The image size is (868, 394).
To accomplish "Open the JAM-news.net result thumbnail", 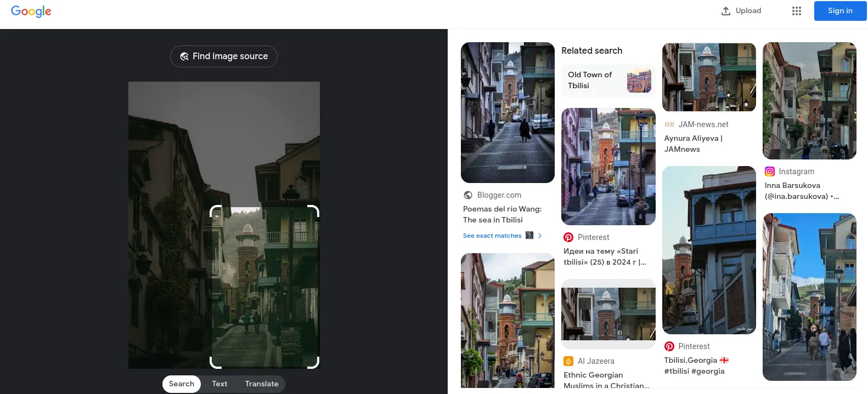I will click(x=709, y=77).
